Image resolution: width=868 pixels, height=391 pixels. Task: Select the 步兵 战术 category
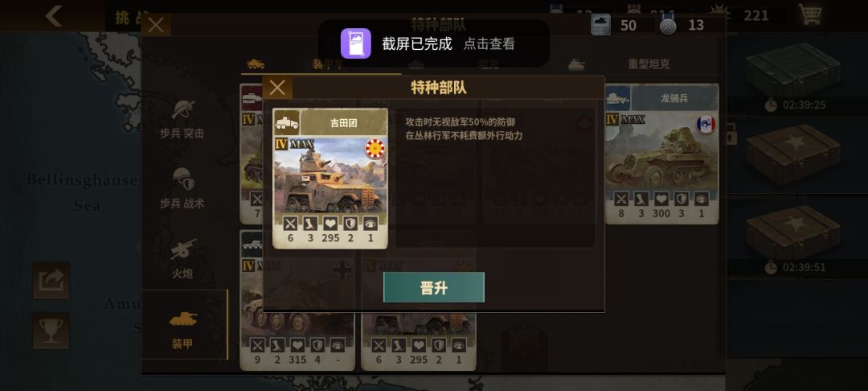(182, 188)
